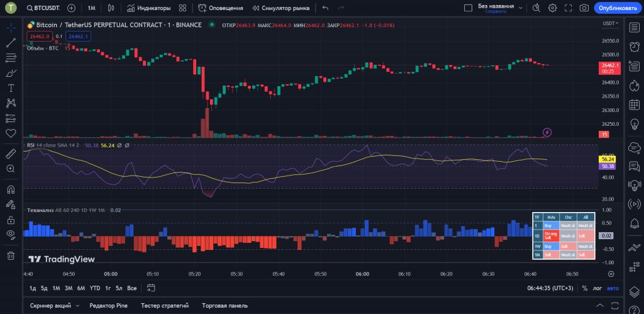Take a chart snapshot with camera icon
This screenshot has width=644, height=314.
[584, 8]
